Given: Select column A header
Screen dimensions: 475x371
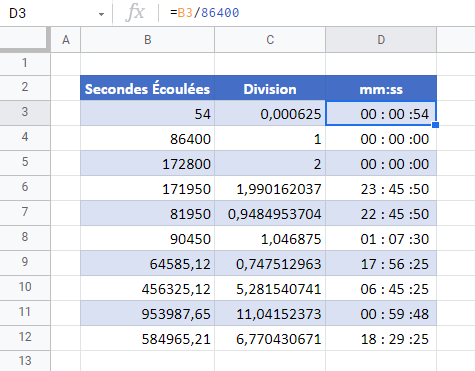Looking at the screenshot, I should [x=66, y=40].
